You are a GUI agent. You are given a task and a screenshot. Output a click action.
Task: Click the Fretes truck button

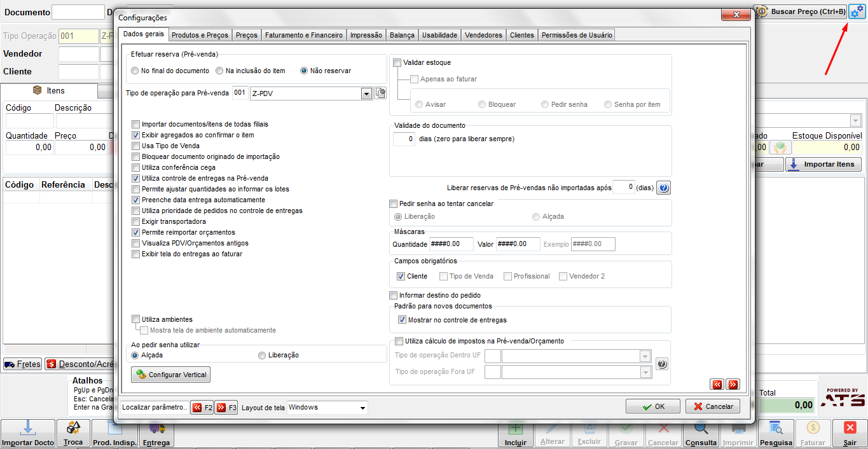tap(22, 364)
